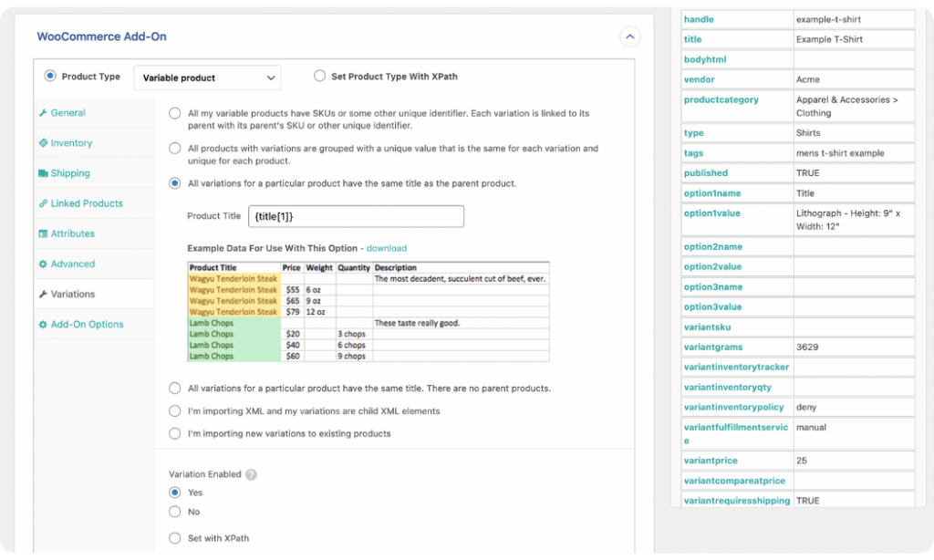Switch to the Variations tab

point(94,294)
